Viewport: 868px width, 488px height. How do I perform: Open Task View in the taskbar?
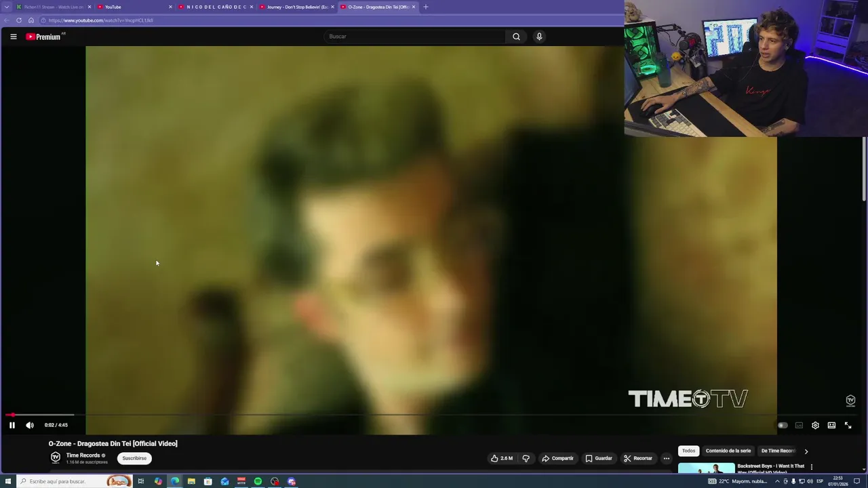pyautogui.click(x=141, y=481)
